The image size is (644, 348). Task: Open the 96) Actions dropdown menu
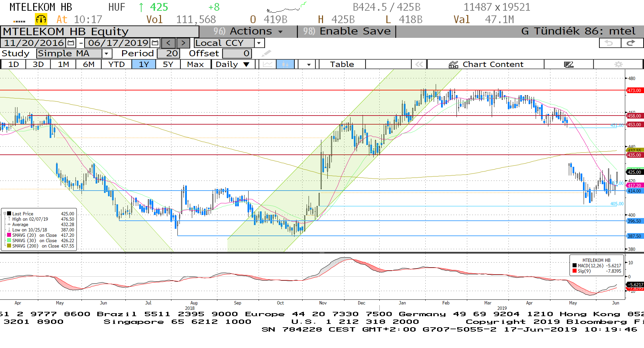248,31
